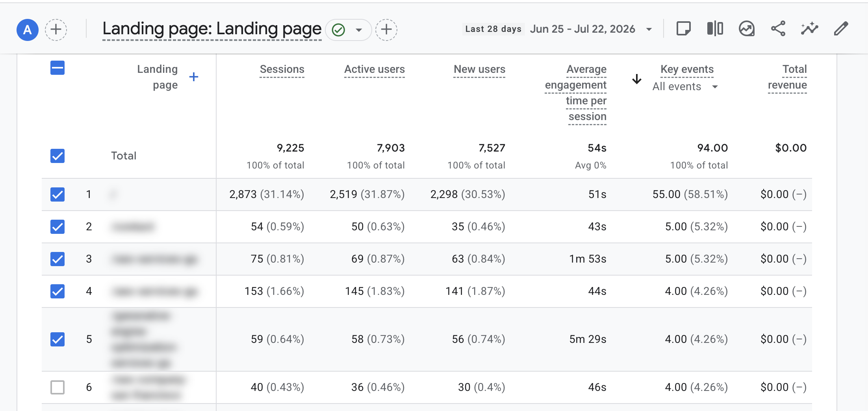Uncheck the row 4 checkbox
This screenshot has width=868, height=411.
[x=57, y=291]
